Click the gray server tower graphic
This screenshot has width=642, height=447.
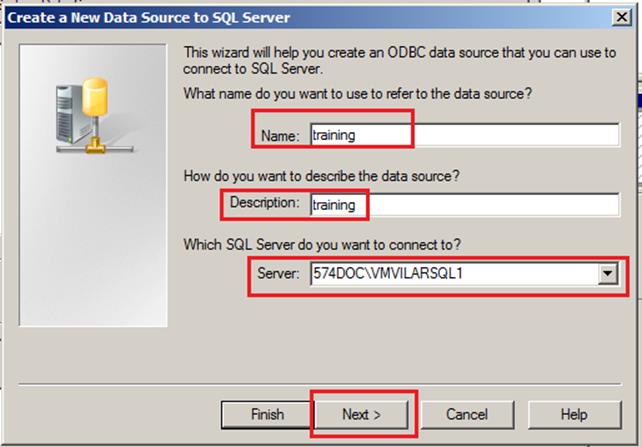pos(70,114)
